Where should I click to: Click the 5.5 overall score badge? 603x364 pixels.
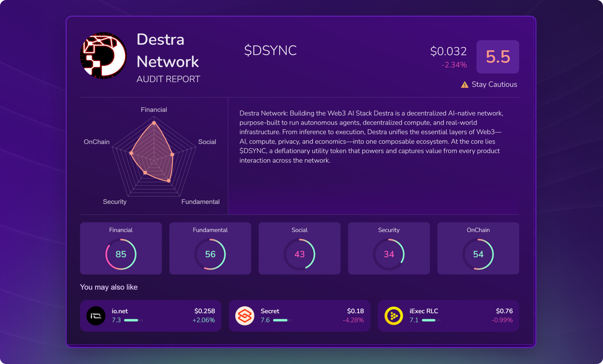(x=497, y=57)
